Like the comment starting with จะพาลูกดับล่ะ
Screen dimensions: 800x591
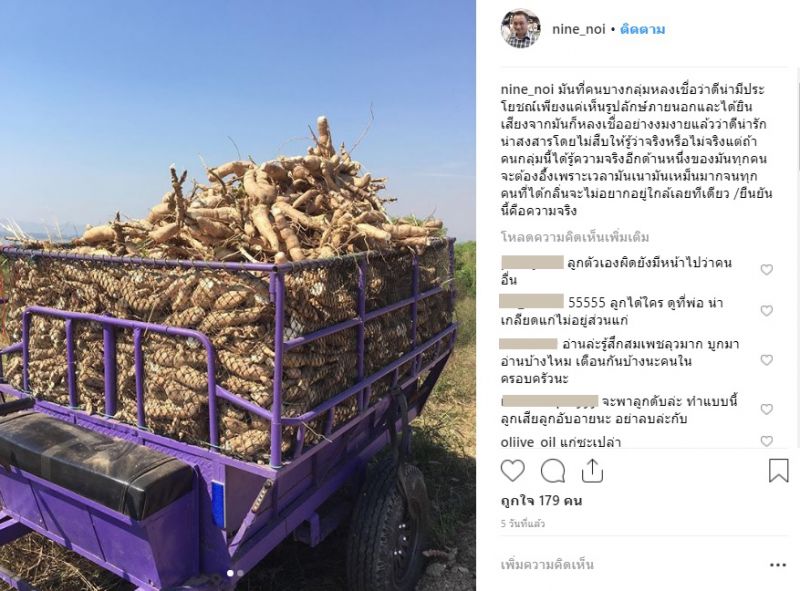pyautogui.click(x=766, y=409)
